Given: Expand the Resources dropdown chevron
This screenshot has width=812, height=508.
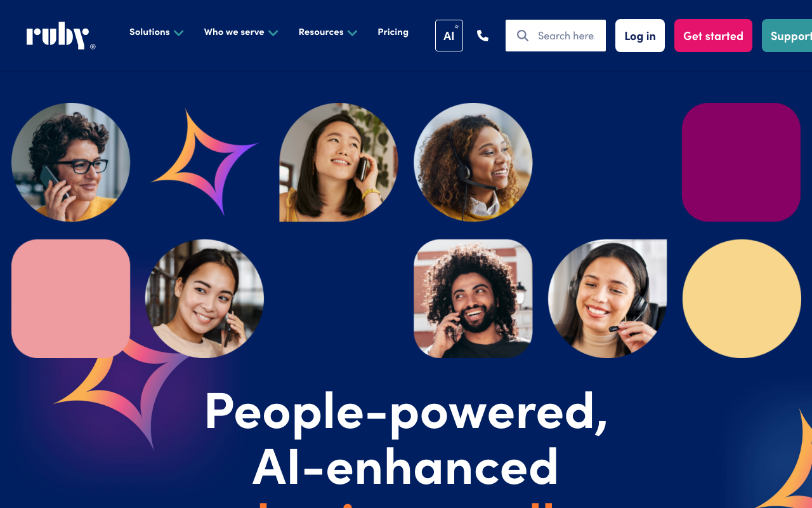Looking at the screenshot, I should click(x=353, y=32).
